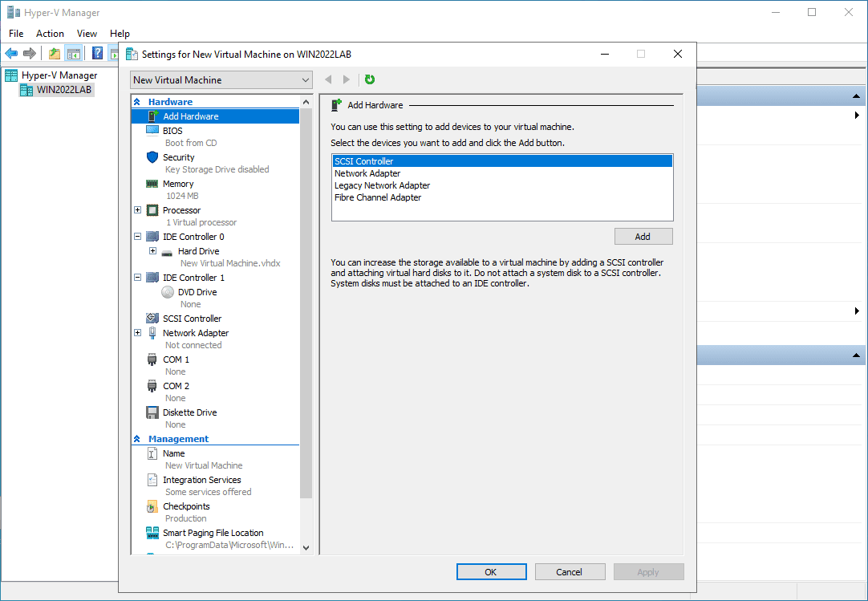
Task: Click the Previous navigation arrow in Settings dialog
Action: click(x=328, y=79)
